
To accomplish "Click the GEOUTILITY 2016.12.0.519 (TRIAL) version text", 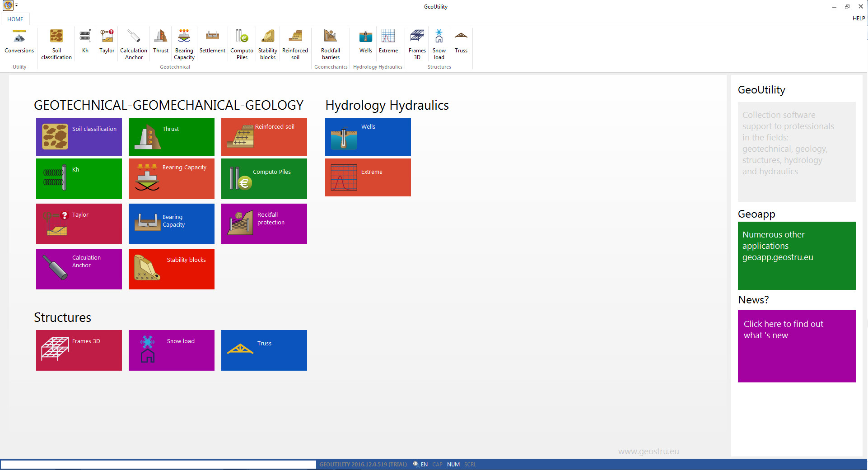I will click(x=363, y=464).
